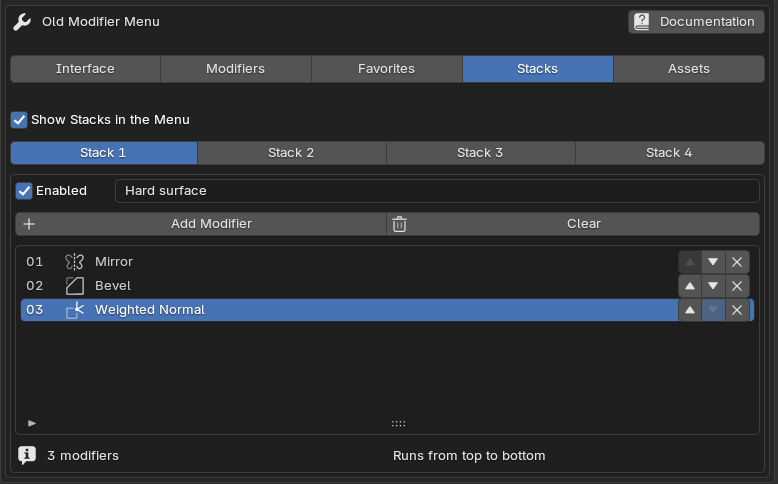Remove the Mirror modifier from stack

(x=737, y=262)
